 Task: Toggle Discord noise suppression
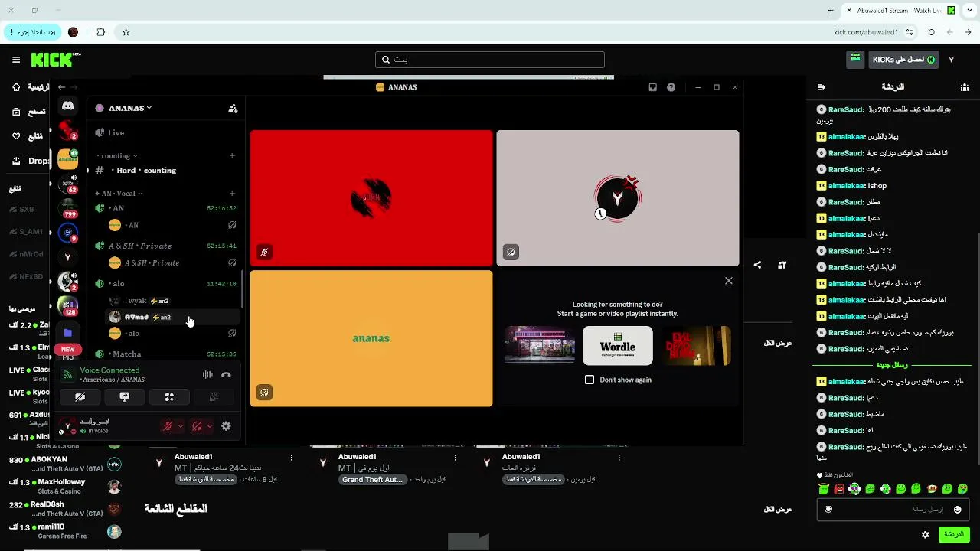click(207, 375)
